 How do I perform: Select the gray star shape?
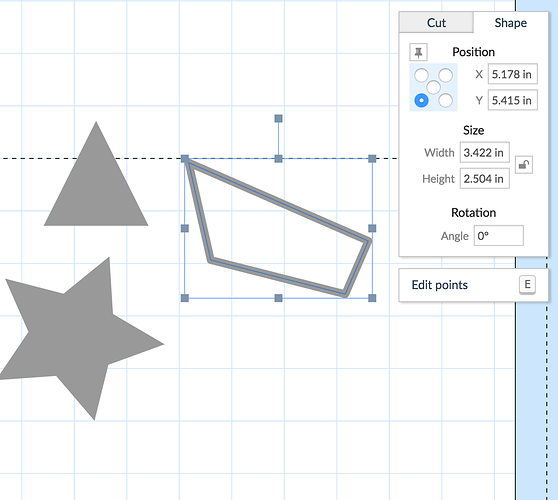[77, 338]
